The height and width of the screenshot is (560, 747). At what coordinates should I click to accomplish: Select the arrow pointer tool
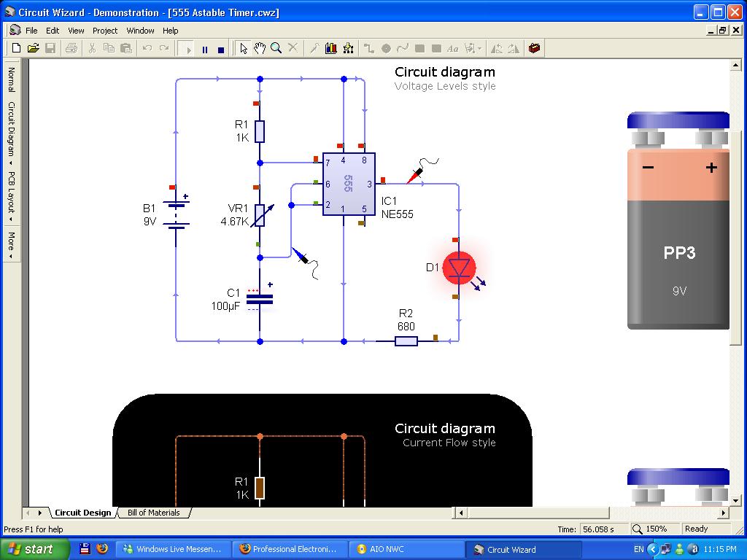244,48
